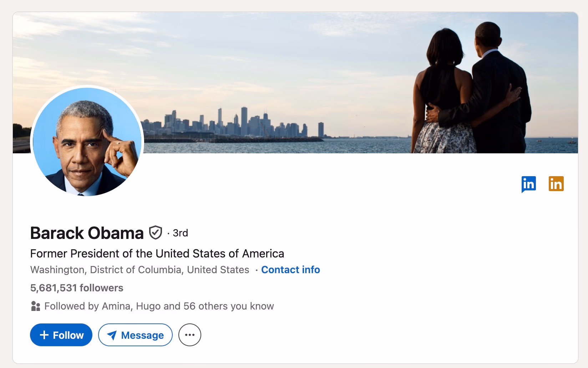Open the Contact info link
Screen dimensions: 588x368
pos(290,270)
